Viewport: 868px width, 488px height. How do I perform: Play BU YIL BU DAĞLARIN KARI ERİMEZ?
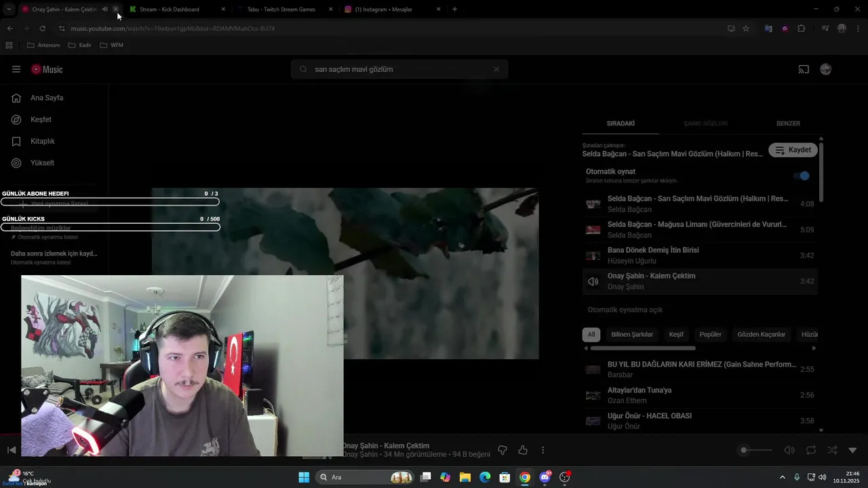click(700, 369)
